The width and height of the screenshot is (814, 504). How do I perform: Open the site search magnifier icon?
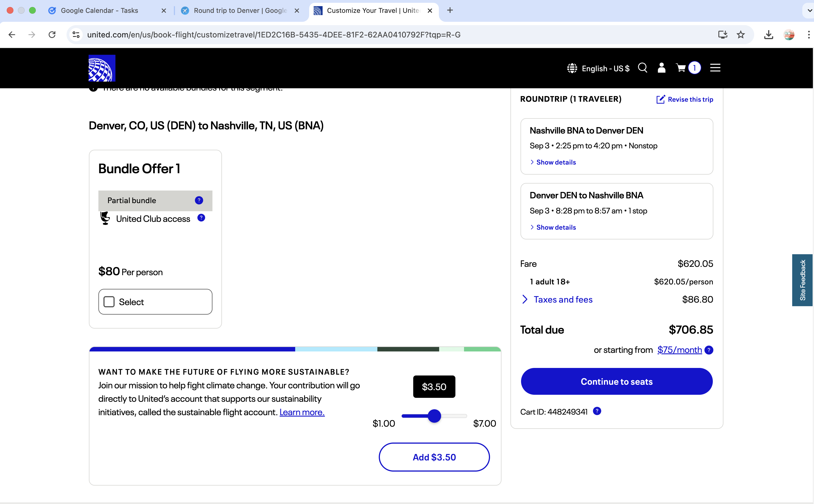pos(642,68)
